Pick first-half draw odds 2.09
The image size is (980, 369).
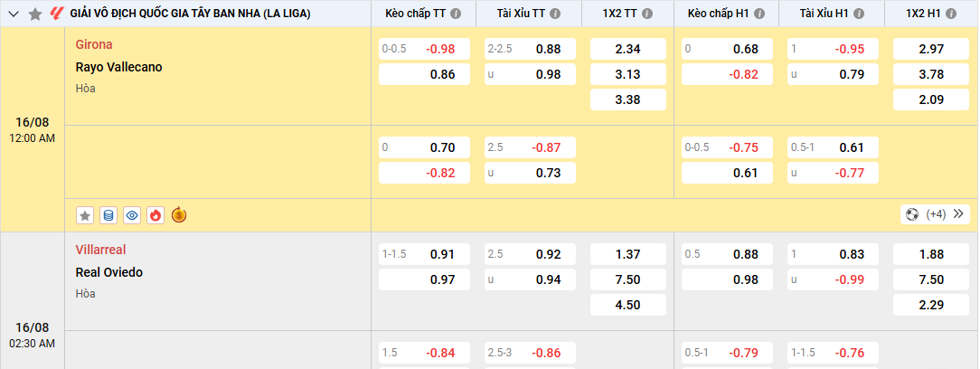(x=931, y=99)
